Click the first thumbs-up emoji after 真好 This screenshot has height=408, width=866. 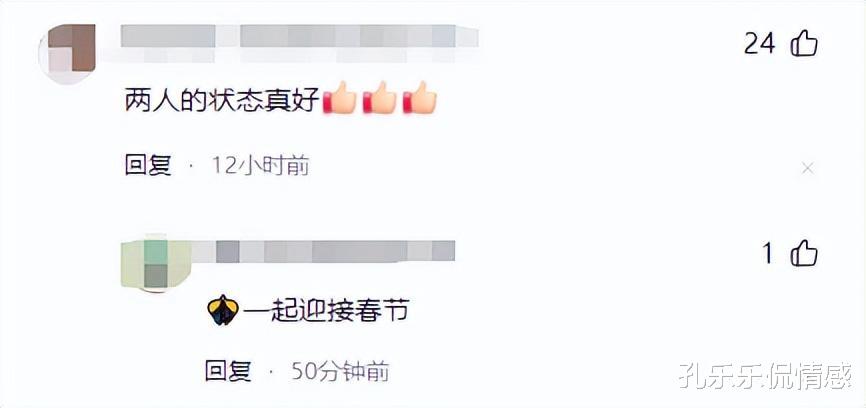(x=340, y=98)
